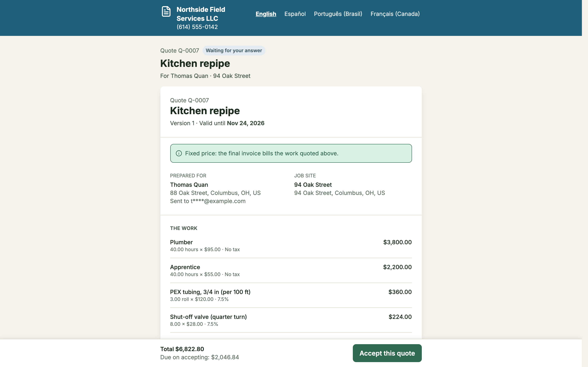Click the Shut-off valve line item
This screenshot has height=367, width=588.
point(291,320)
